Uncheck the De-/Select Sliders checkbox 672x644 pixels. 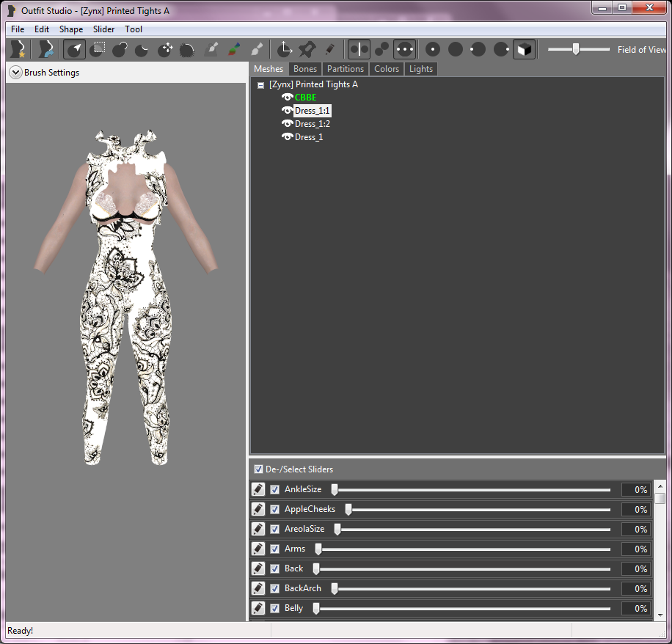pyautogui.click(x=258, y=469)
